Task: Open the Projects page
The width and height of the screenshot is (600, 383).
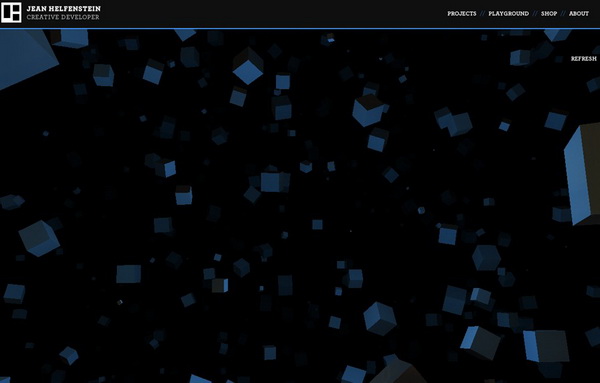Action: point(462,13)
